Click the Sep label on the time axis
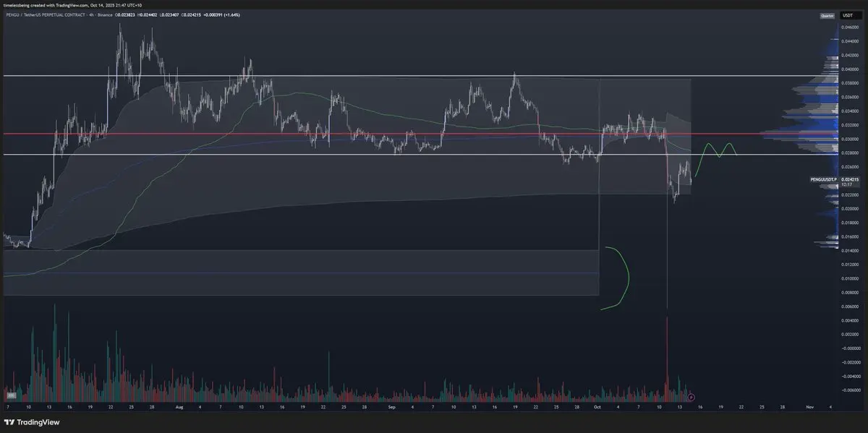 [x=391, y=407]
